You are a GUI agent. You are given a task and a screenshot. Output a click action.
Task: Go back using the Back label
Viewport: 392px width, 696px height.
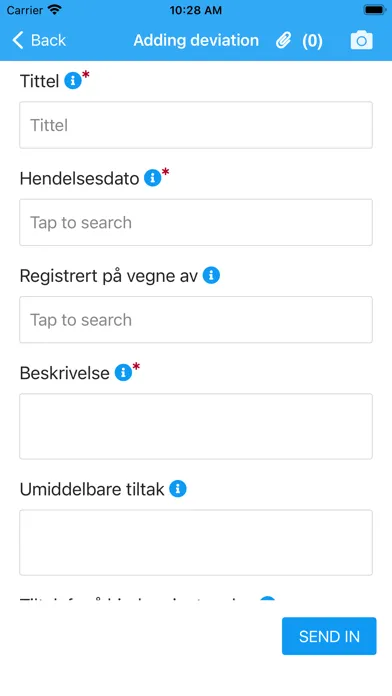48,40
